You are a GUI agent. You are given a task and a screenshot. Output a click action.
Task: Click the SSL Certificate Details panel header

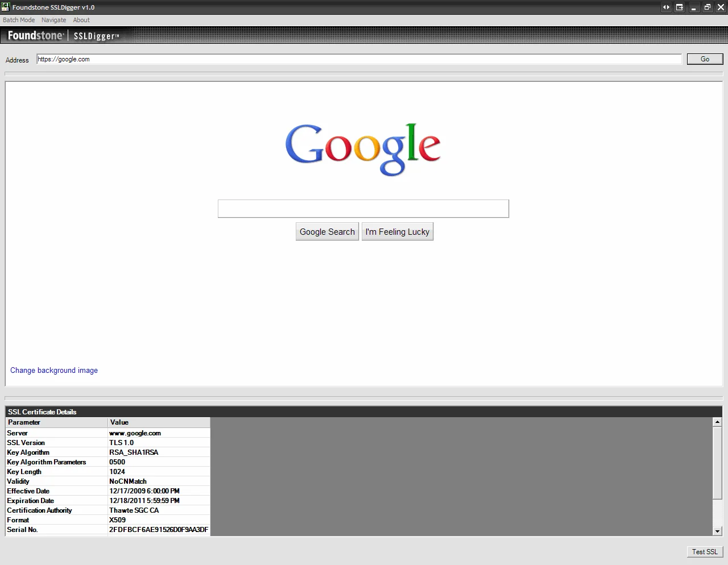click(x=364, y=412)
